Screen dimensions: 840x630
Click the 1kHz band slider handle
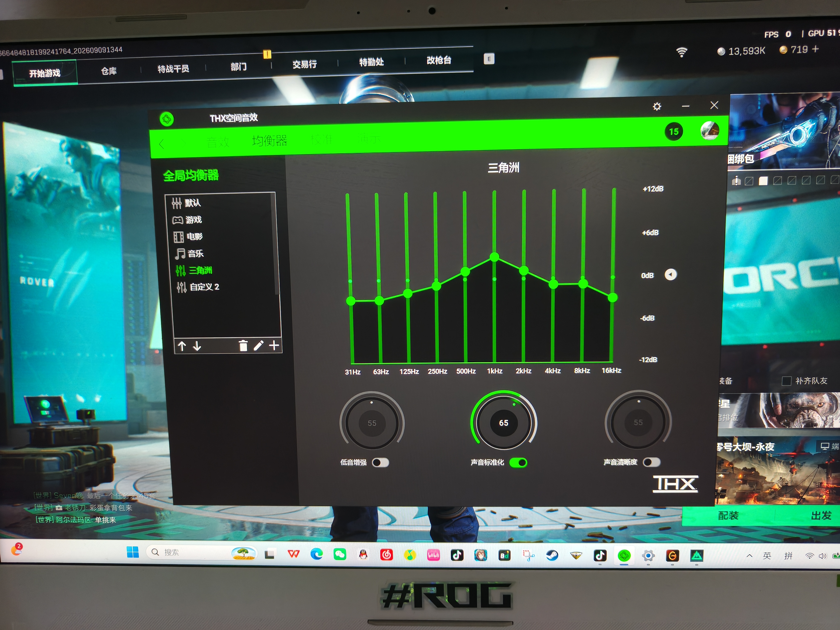(x=494, y=257)
